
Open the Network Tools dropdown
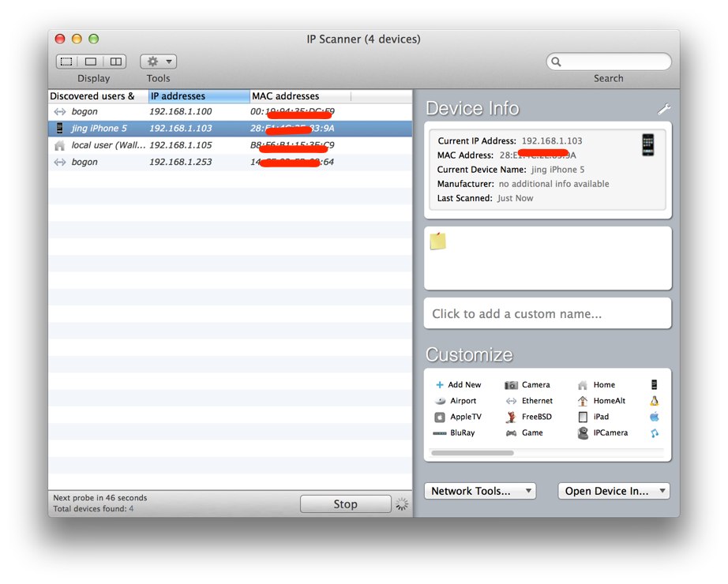(x=480, y=491)
